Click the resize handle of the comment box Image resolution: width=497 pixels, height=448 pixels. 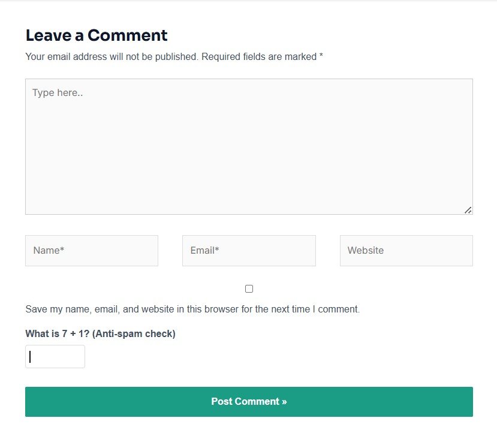click(468, 210)
